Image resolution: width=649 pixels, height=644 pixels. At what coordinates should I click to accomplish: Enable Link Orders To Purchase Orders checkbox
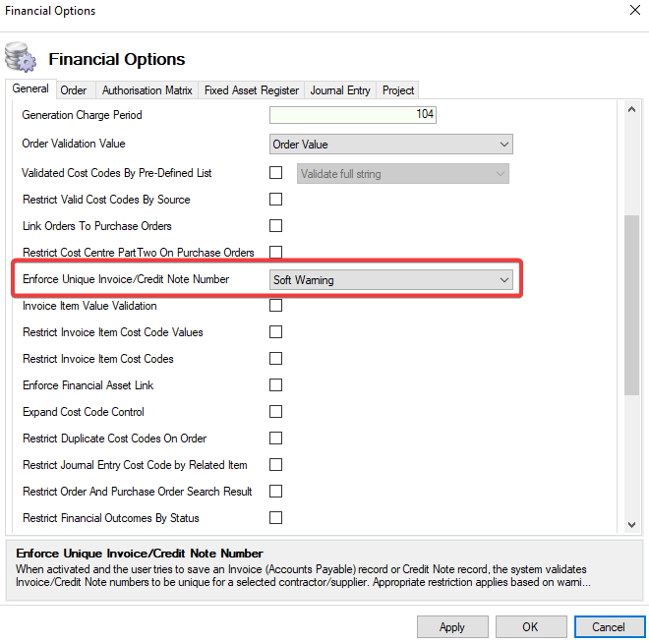click(x=276, y=226)
